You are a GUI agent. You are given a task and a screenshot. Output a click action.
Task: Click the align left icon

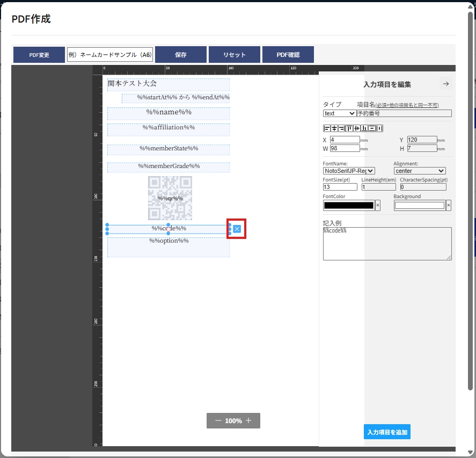326,128
